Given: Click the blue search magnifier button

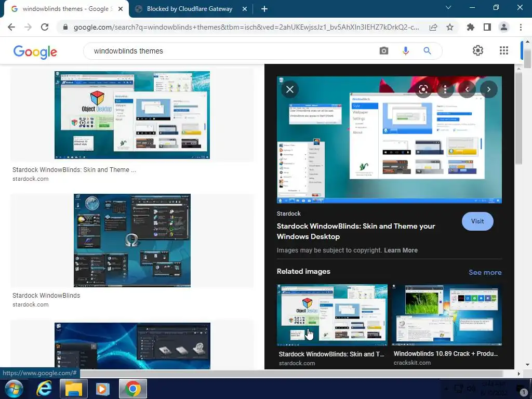Looking at the screenshot, I should coord(427,51).
